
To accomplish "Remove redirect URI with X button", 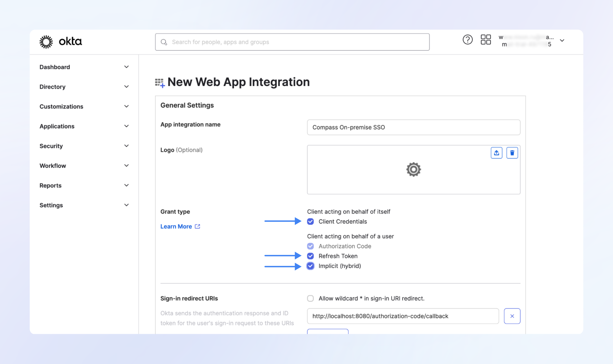I will coord(512,316).
